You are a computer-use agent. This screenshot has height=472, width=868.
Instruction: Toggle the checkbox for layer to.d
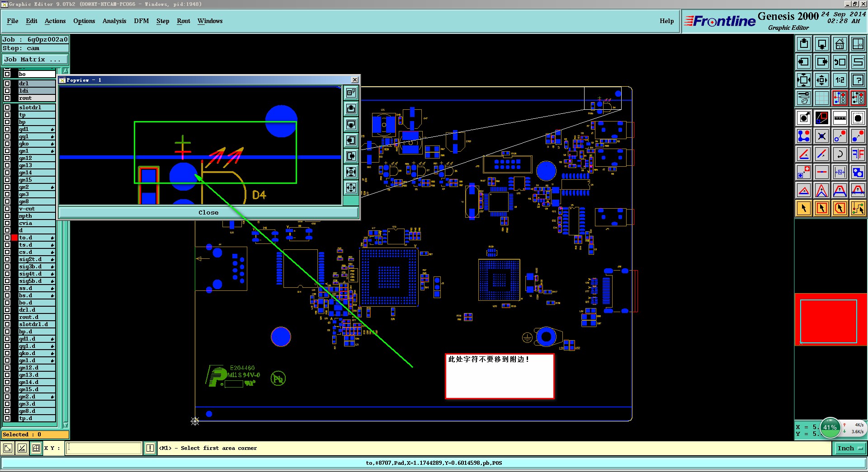(x=7, y=238)
